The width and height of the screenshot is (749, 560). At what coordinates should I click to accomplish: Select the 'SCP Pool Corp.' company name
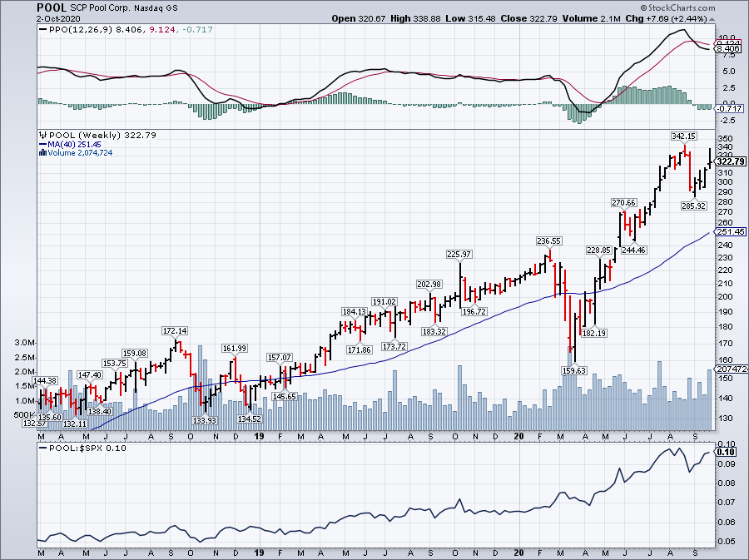99,8
